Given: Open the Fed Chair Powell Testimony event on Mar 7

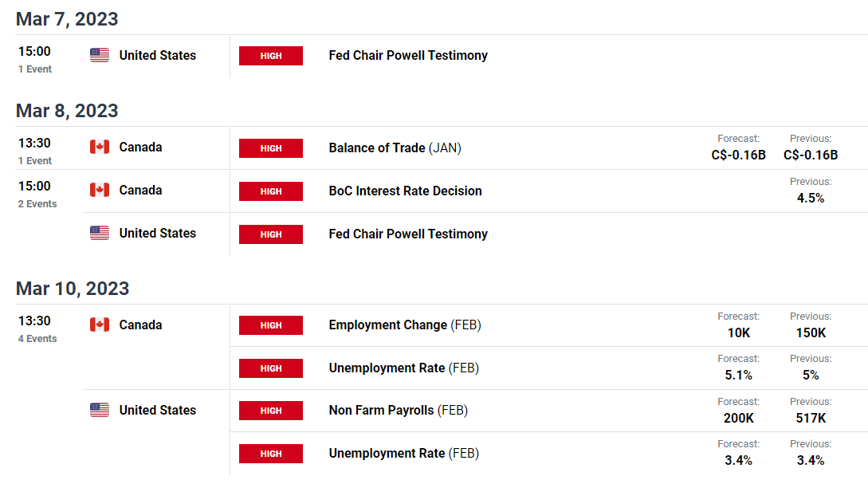Looking at the screenshot, I should pyautogui.click(x=408, y=55).
